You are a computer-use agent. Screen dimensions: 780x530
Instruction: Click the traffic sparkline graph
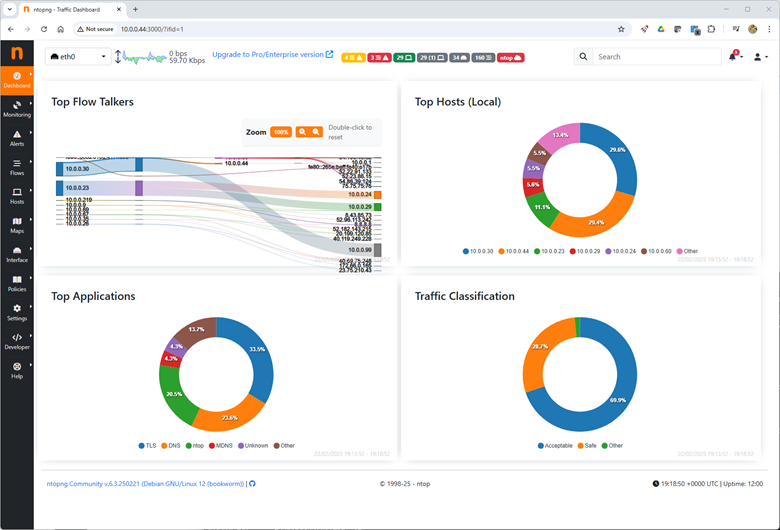tap(144, 57)
